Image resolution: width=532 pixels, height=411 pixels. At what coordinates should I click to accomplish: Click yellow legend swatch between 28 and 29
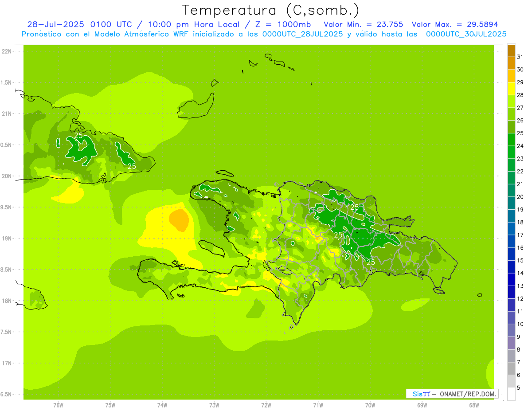(x=511, y=89)
